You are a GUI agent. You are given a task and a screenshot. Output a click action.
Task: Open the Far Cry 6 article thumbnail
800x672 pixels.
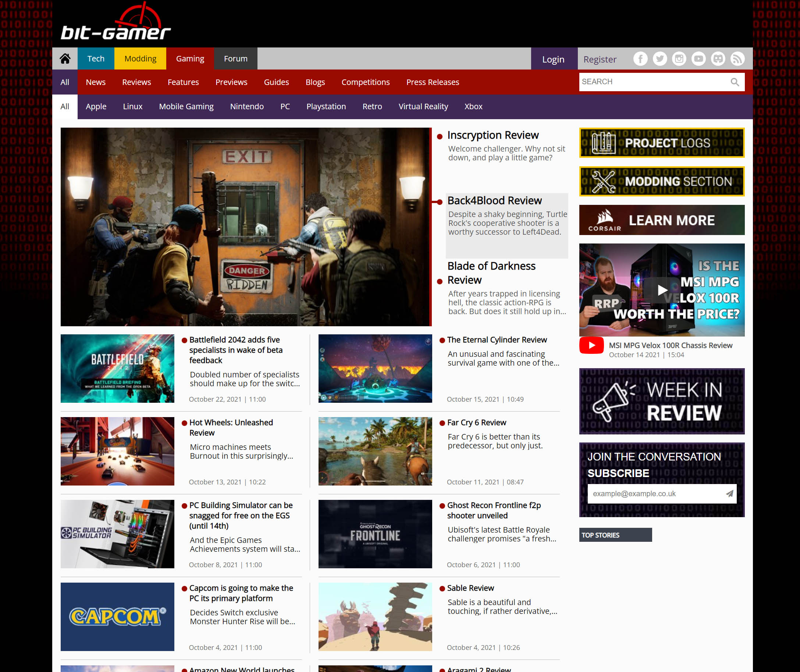[x=375, y=451]
